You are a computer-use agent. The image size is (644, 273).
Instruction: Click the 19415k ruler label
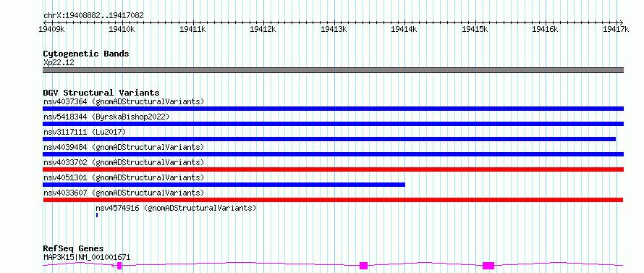475,29
